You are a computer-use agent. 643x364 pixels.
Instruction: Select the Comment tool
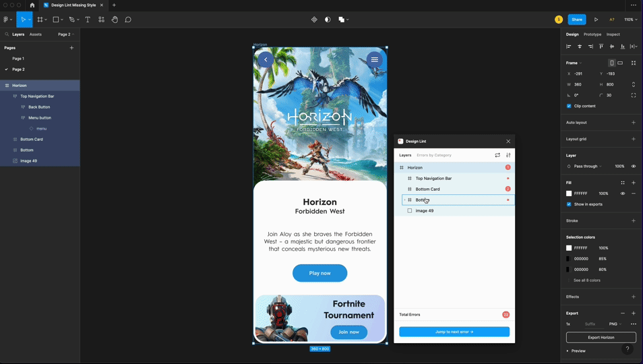click(x=128, y=20)
